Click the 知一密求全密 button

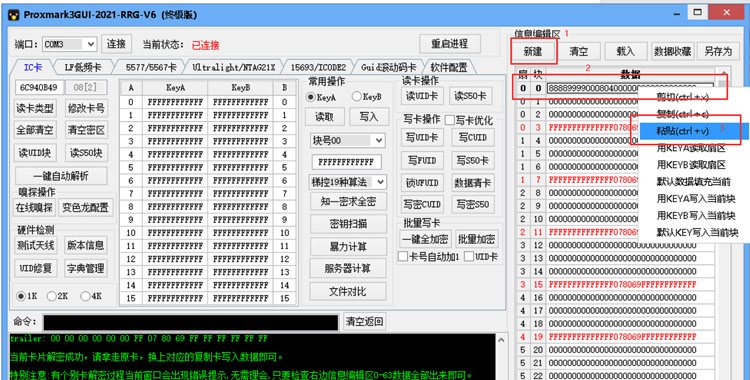[347, 202]
